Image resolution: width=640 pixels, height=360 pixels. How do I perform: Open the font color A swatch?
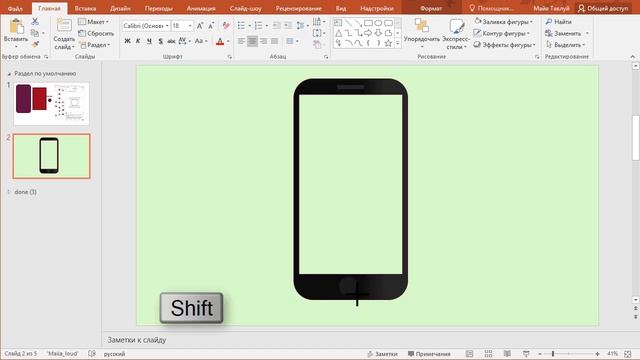[220, 41]
